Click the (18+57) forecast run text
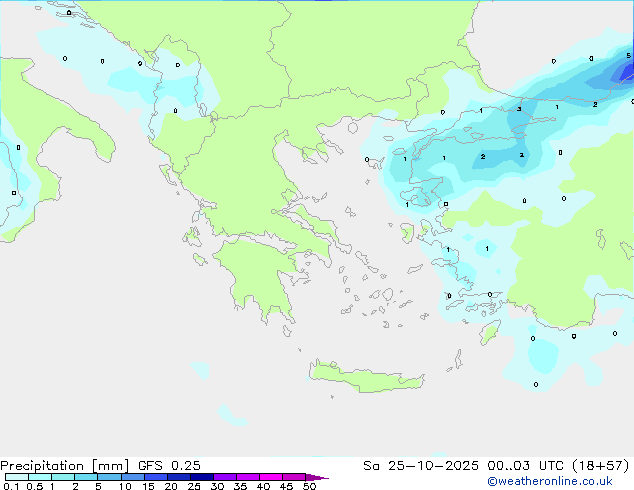 click(x=601, y=466)
